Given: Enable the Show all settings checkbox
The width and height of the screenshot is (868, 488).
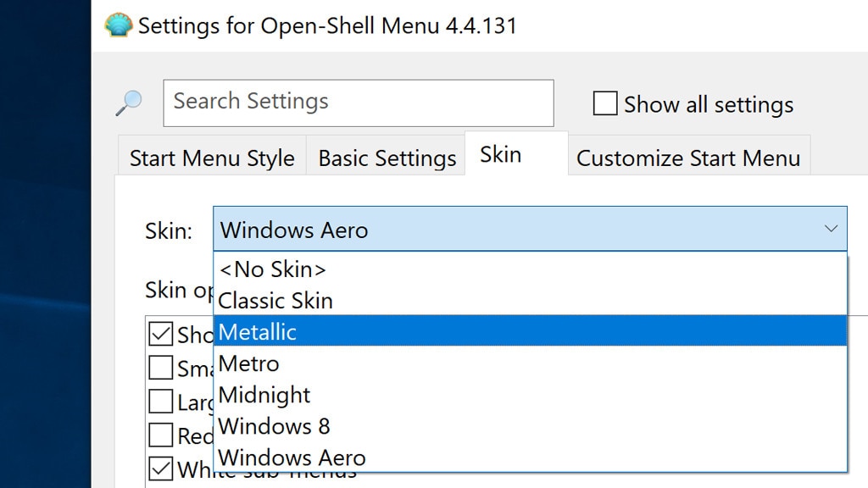Looking at the screenshot, I should (604, 103).
